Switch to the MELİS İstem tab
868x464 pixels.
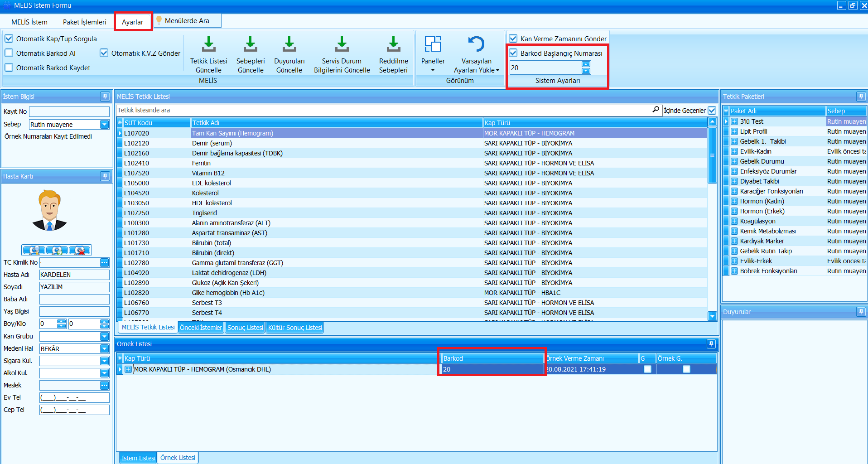pos(29,22)
